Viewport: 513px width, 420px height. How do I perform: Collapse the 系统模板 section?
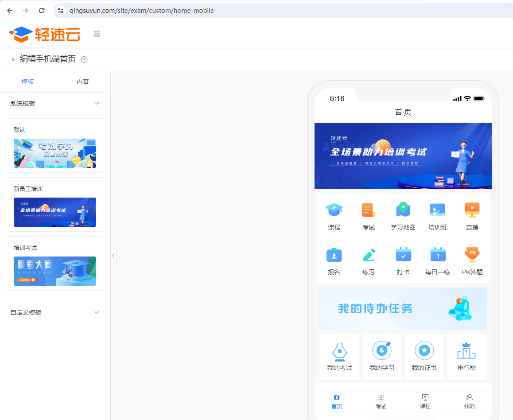(x=97, y=103)
